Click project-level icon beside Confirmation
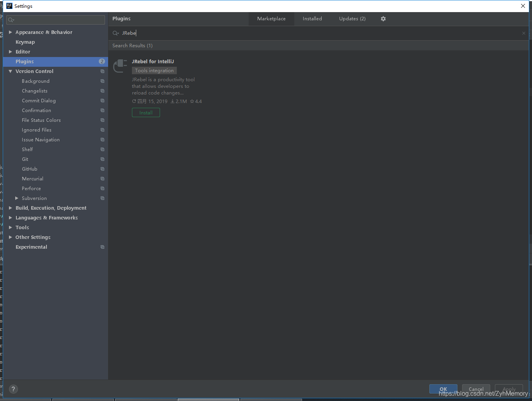This screenshot has width=532, height=401. coord(102,110)
